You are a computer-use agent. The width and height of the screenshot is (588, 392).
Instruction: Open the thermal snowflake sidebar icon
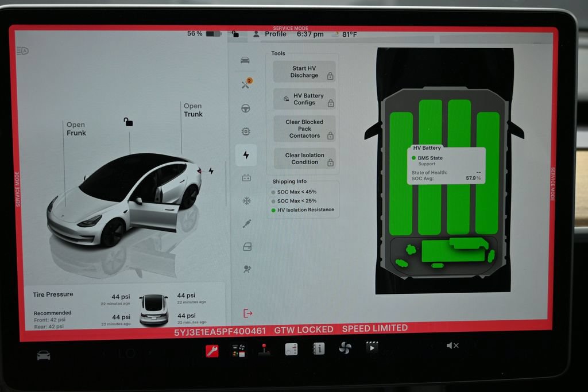[246, 201]
